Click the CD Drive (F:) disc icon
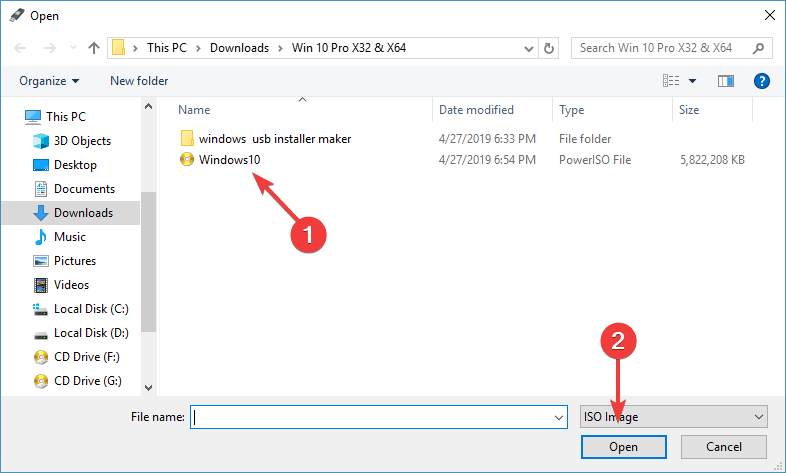The width and height of the screenshot is (786, 473). tap(41, 357)
